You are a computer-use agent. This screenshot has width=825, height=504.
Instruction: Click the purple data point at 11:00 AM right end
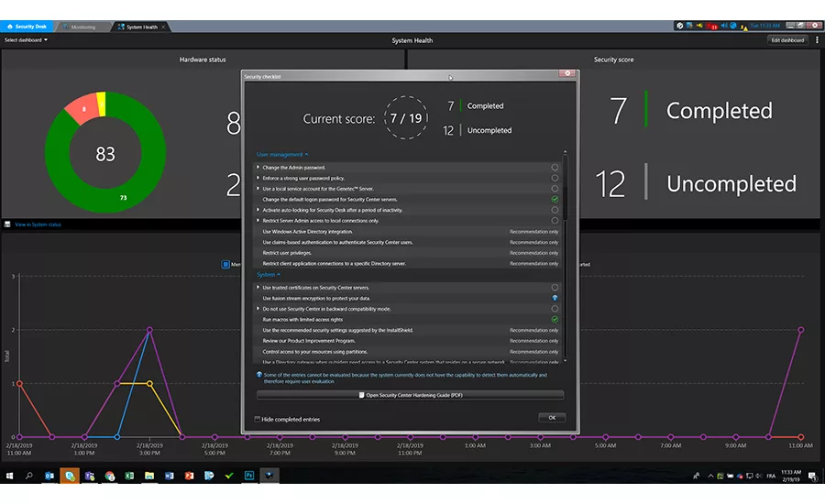pos(801,330)
